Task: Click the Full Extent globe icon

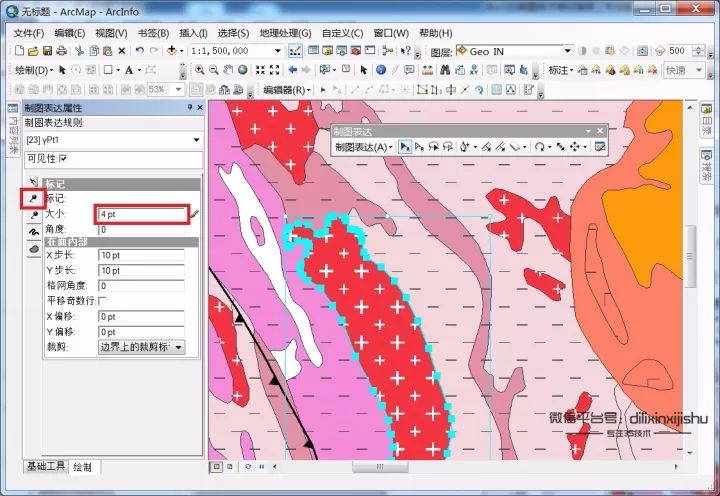Action: coord(242,70)
